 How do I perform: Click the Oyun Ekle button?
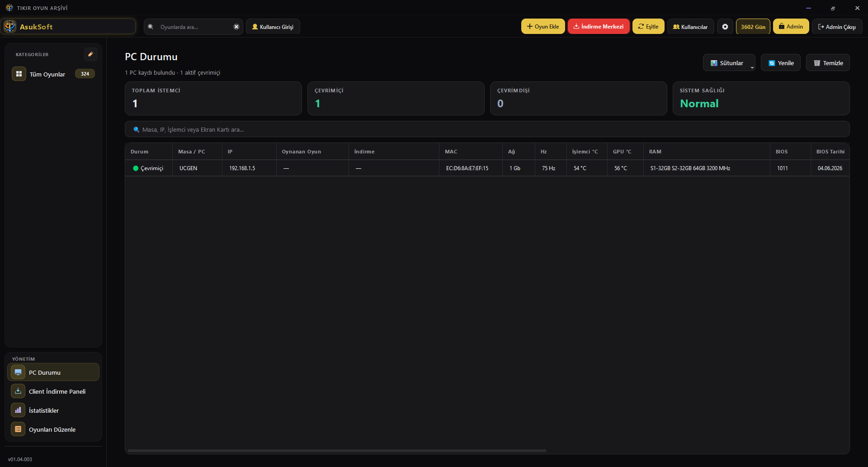(543, 27)
